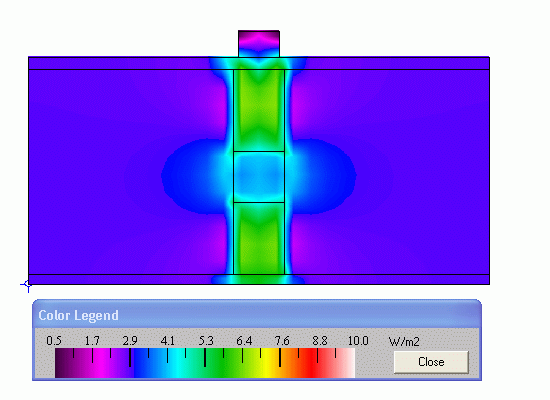The image size is (550, 400).
Task: Click the 8.8 legend scale value
Action: pyautogui.click(x=320, y=341)
